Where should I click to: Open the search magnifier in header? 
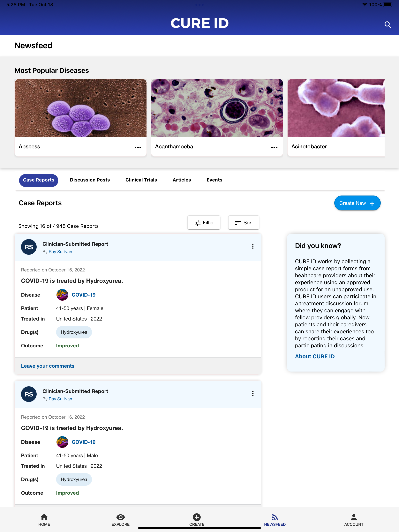pyautogui.click(x=388, y=25)
